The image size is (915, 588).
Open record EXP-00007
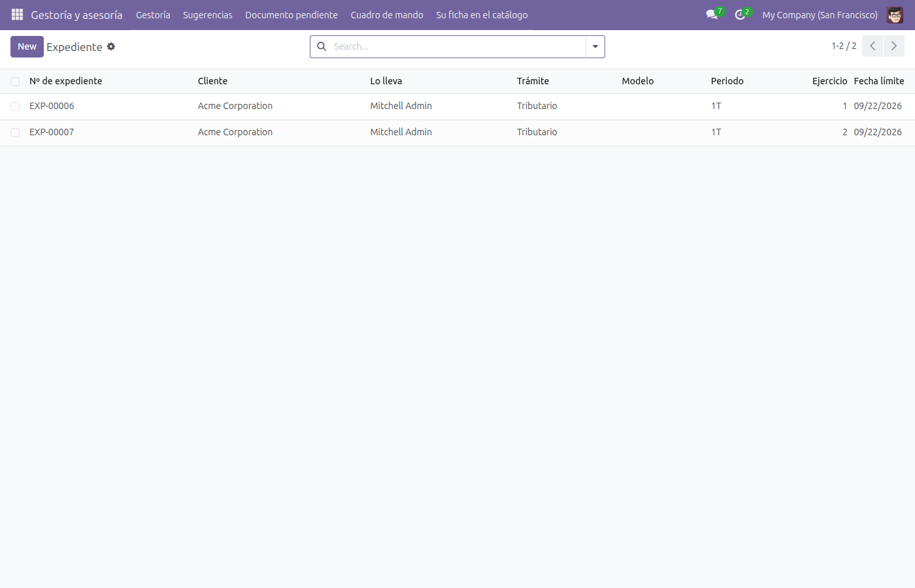[x=52, y=132]
